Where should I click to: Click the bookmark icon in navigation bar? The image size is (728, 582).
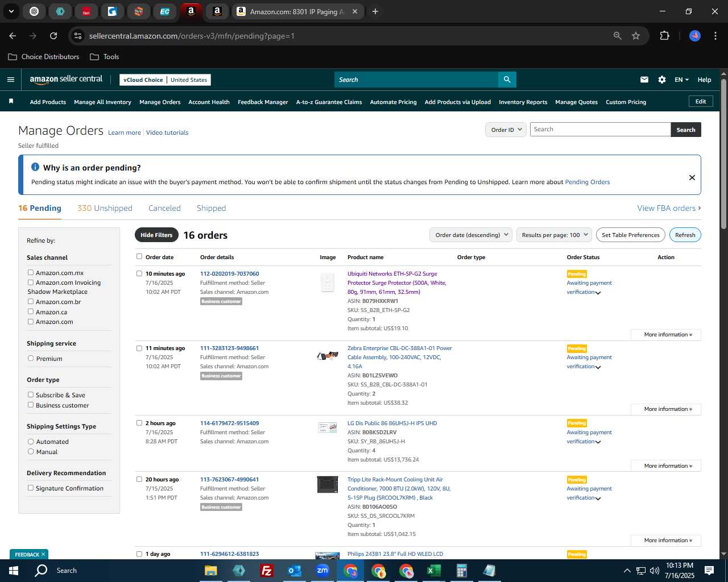[x=11, y=101]
